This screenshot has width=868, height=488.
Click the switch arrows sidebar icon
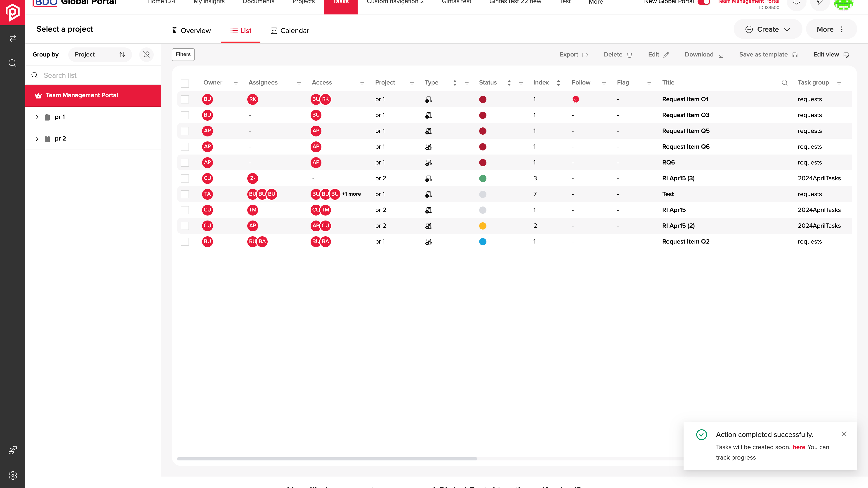coord(12,38)
